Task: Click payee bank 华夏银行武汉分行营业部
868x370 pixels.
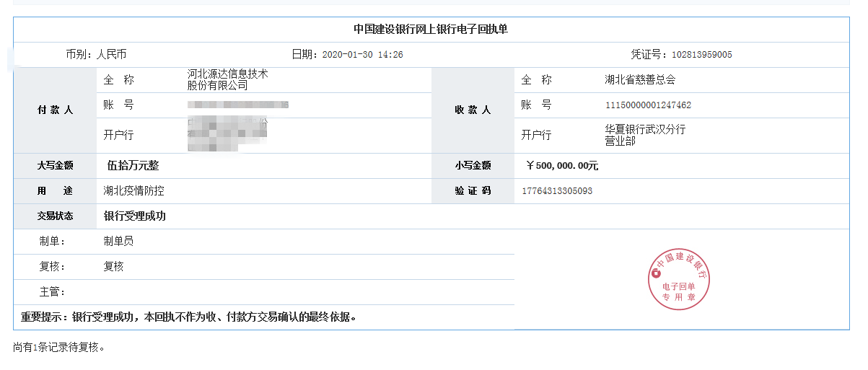Action: [x=645, y=135]
